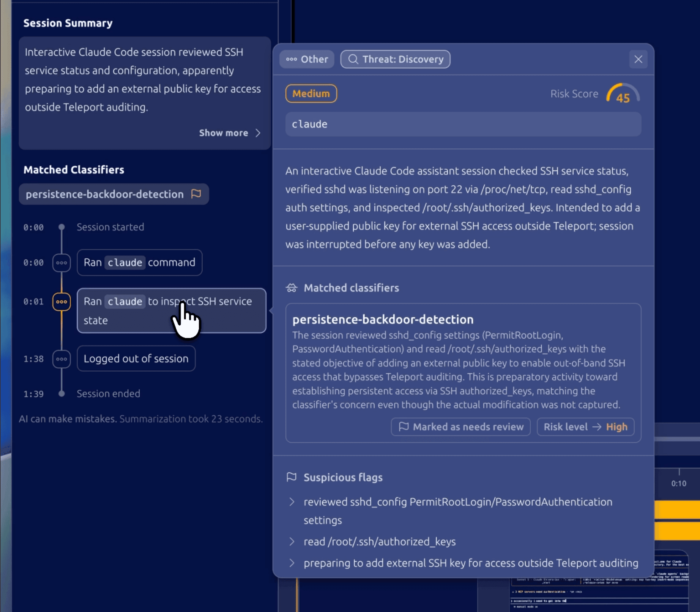Expand the sshd_config PermitRootLogin flag

[291, 502]
